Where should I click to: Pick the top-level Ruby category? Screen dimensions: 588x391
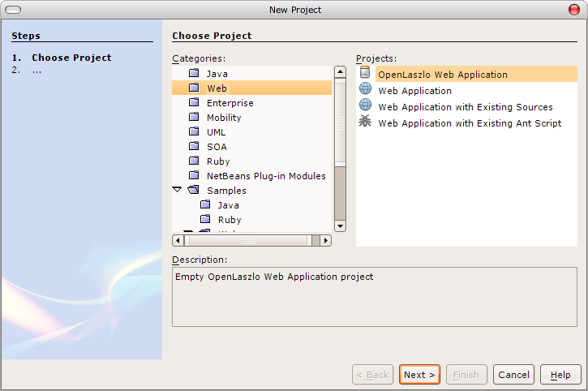click(218, 161)
